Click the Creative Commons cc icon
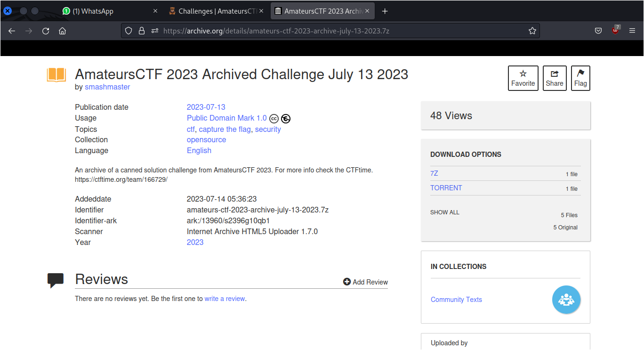This screenshot has width=644, height=350. pos(274,119)
